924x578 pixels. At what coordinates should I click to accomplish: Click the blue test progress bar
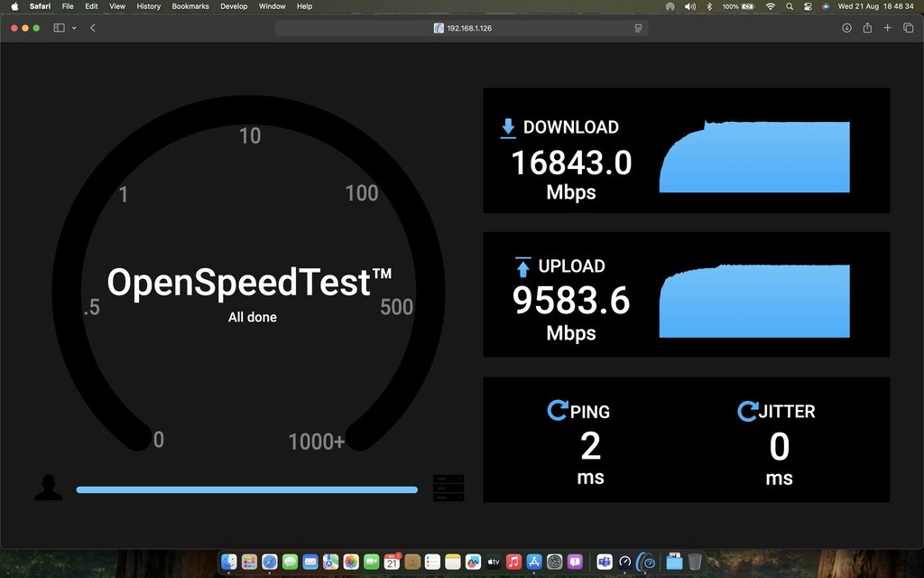pos(247,489)
